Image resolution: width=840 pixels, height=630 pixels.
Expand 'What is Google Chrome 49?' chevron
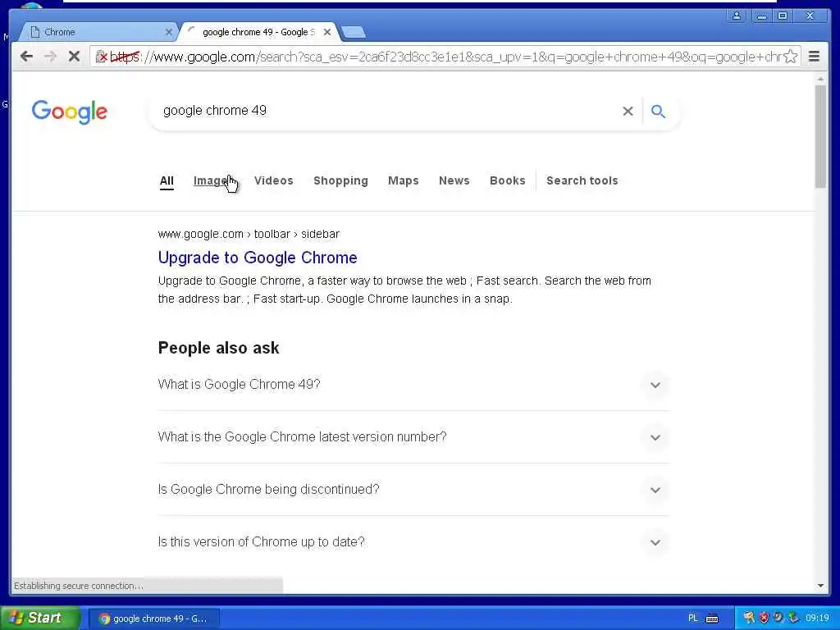(655, 385)
